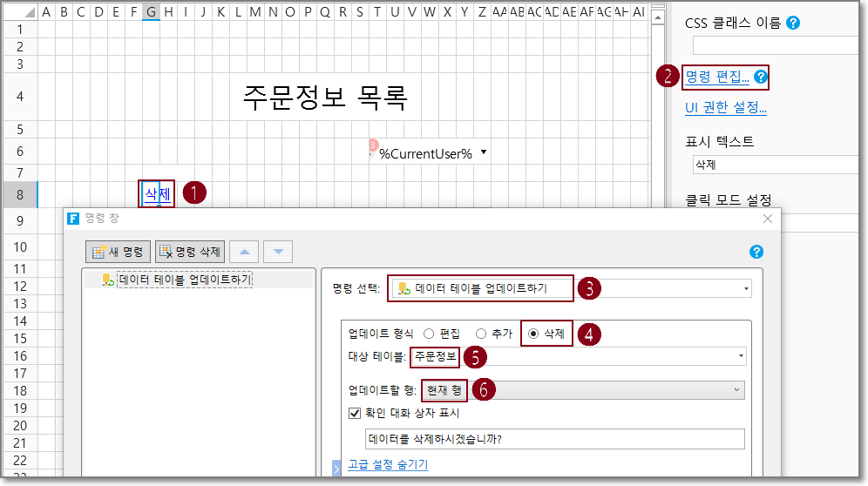
Task: Click the 명령 삭제 button
Action: click(x=189, y=252)
